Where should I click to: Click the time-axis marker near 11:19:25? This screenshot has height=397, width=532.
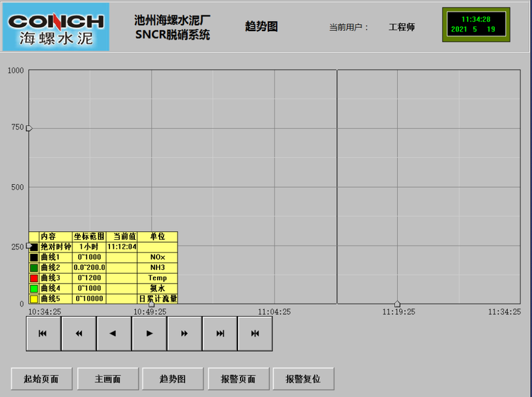click(x=397, y=304)
